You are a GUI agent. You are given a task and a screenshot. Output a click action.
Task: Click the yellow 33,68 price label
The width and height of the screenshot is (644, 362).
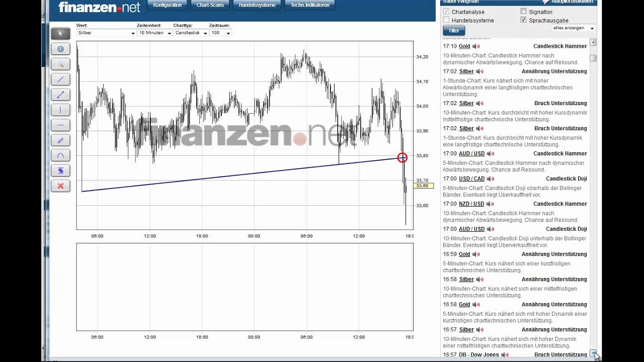click(x=423, y=186)
